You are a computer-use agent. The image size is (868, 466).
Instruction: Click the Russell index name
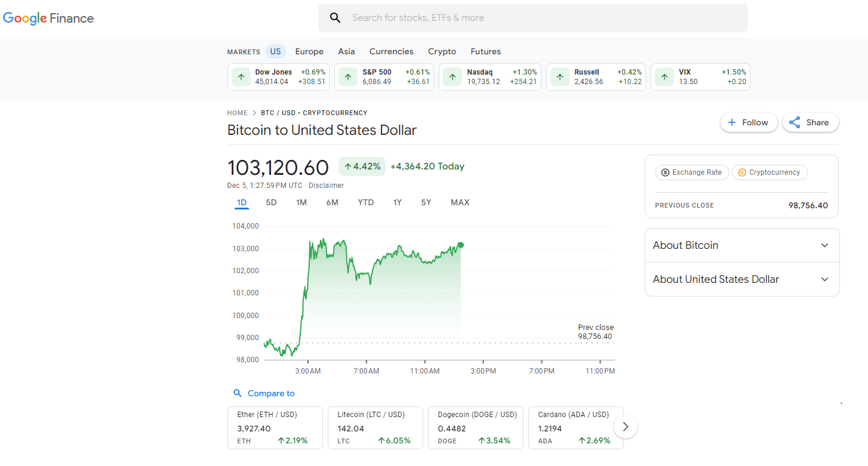587,72
